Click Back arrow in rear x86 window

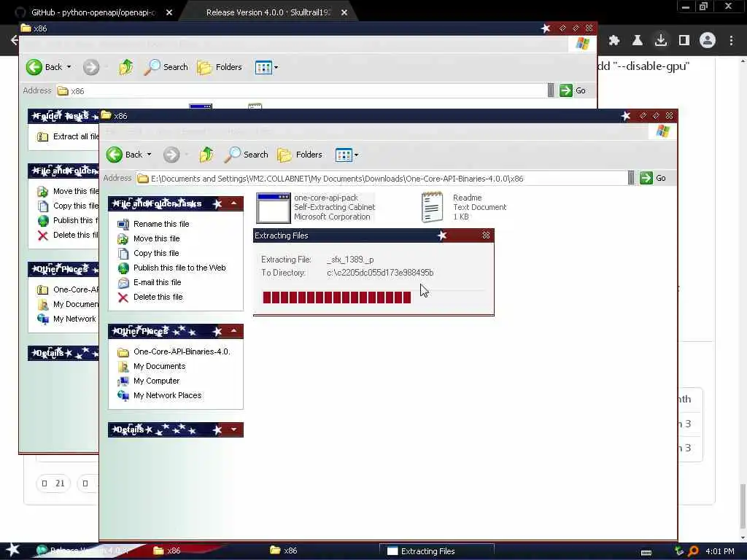(x=34, y=66)
